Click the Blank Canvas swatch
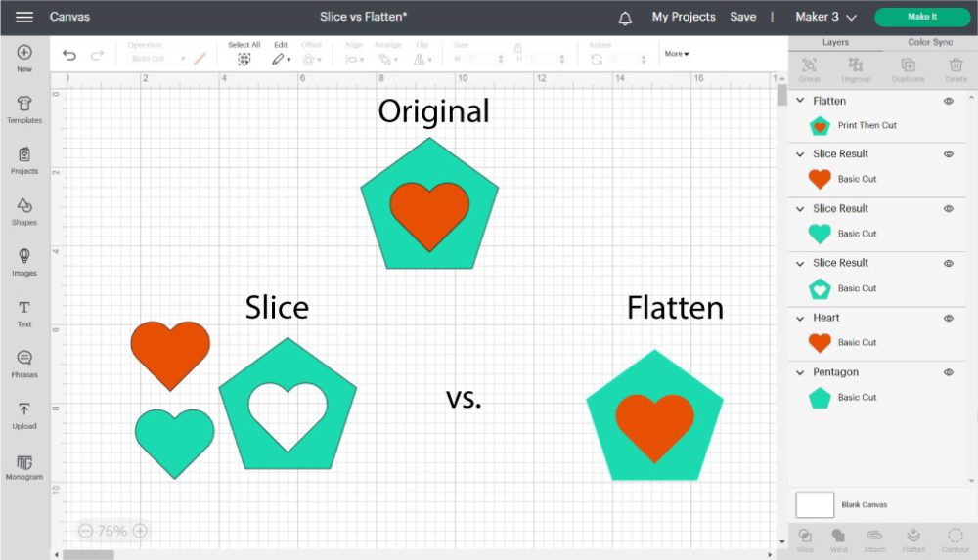Image resolution: width=978 pixels, height=560 pixels. 815,504
